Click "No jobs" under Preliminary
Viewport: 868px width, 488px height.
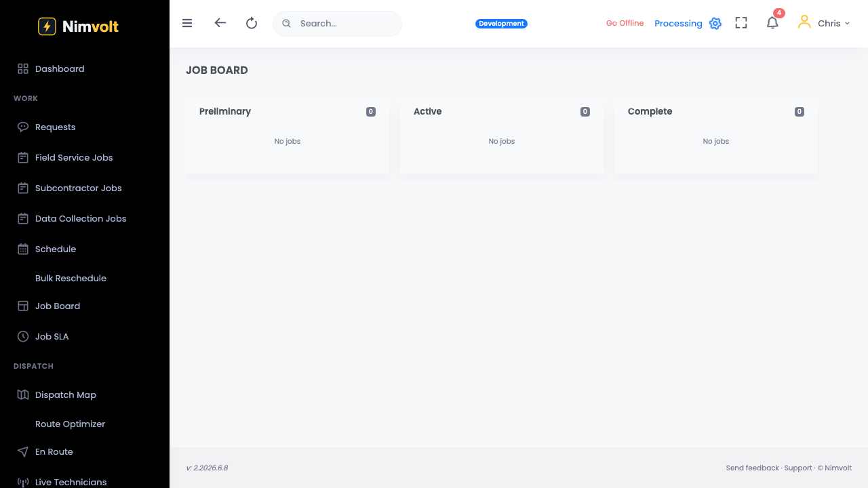point(288,141)
